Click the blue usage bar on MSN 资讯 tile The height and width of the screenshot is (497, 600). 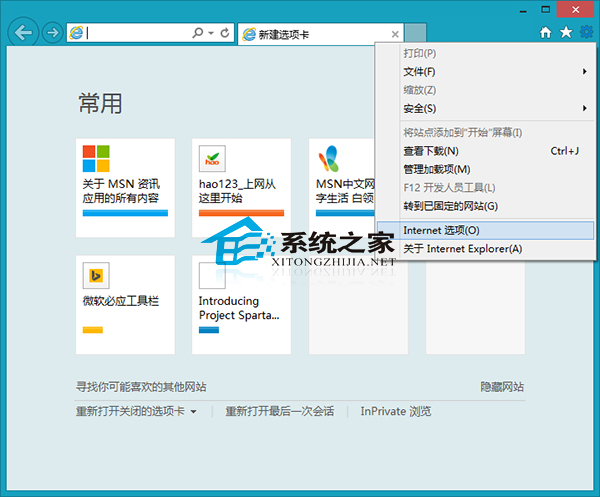pyautogui.click(x=125, y=213)
